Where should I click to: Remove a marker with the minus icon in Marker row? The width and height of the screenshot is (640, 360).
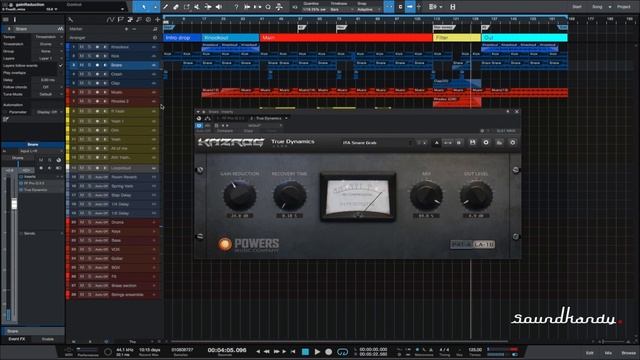pyautogui.click(x=134, y=29)
